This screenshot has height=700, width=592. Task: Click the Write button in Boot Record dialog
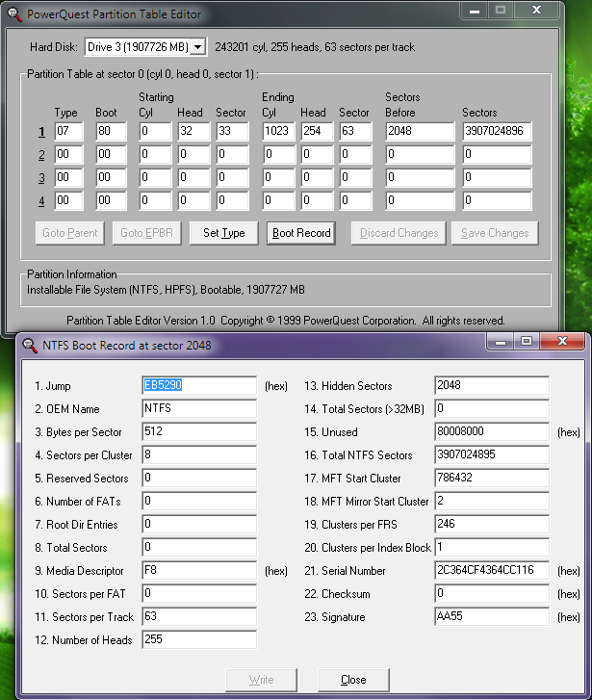(x=261, y=680)
